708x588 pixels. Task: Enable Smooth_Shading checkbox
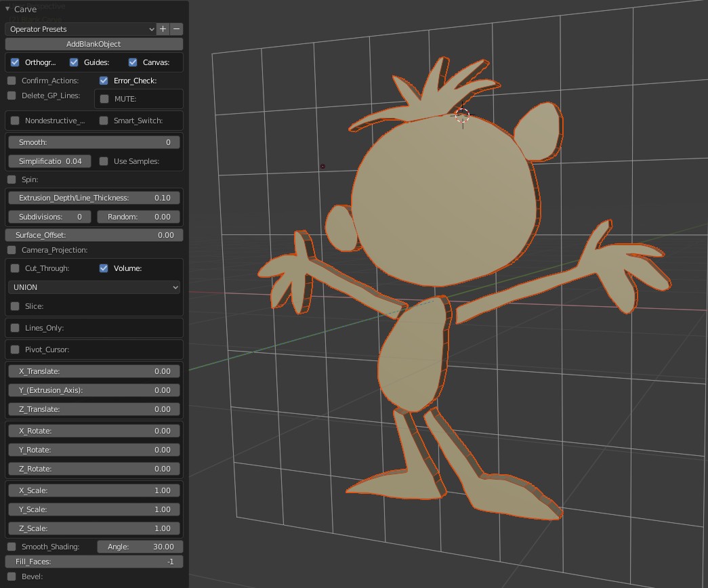point(12,547)
